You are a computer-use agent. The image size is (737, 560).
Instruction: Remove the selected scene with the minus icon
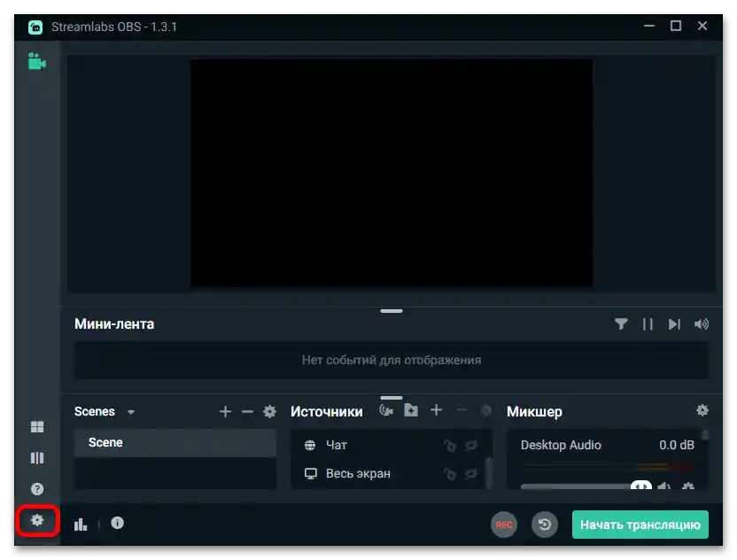pyautogui.click(x=247, y=412)
